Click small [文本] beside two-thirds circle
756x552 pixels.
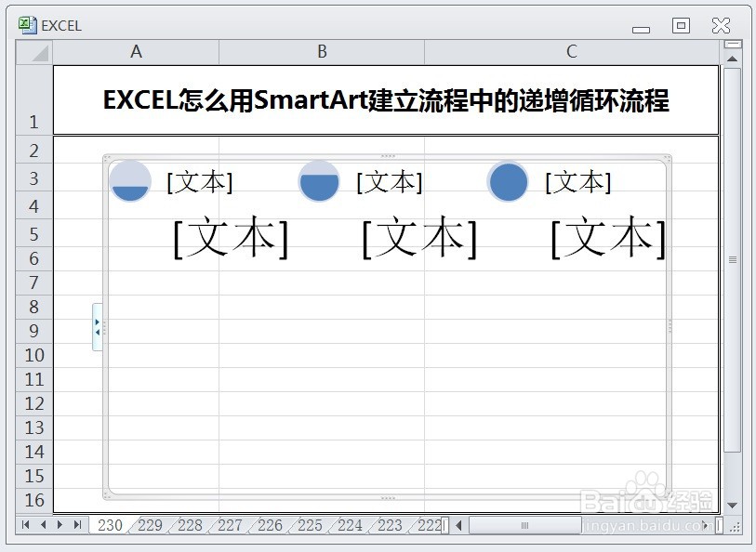(390, 182)
